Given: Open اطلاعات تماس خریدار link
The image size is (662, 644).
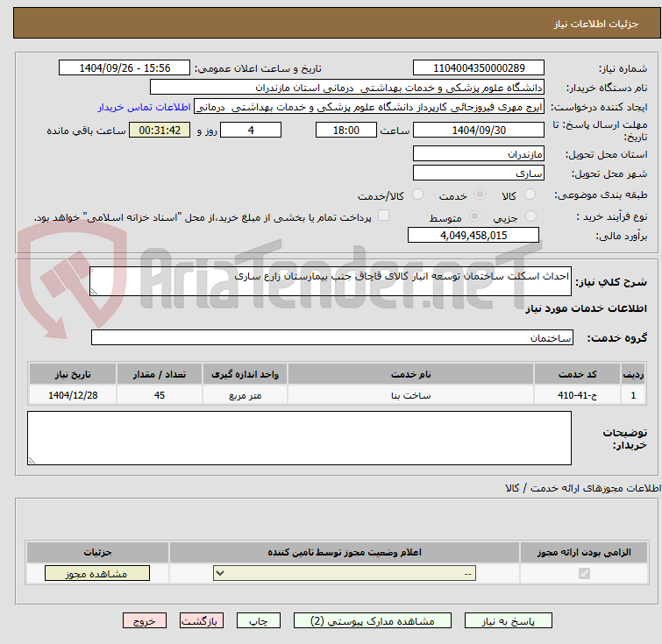Looking at the screenshot, I should [145, 107].
